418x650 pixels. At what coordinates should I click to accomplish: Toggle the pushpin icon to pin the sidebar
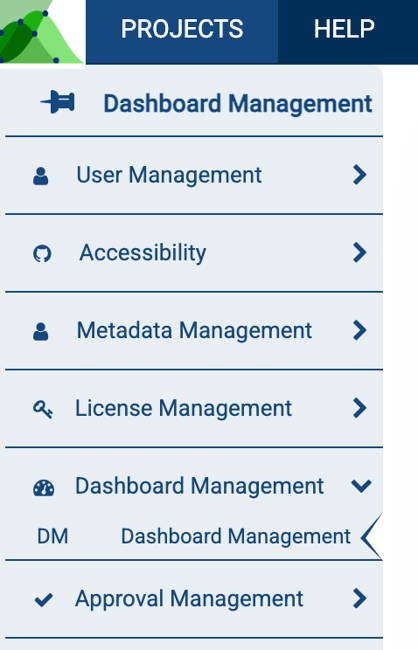coord(58,102)
